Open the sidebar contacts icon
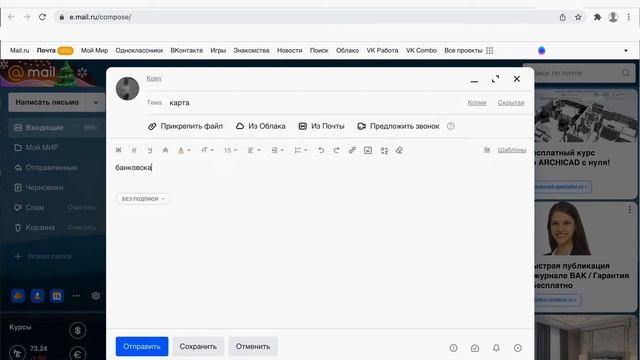 [x=37, y=296]
